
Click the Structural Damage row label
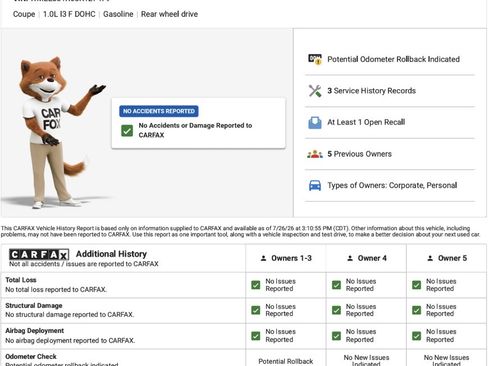(x=34, y=305)
